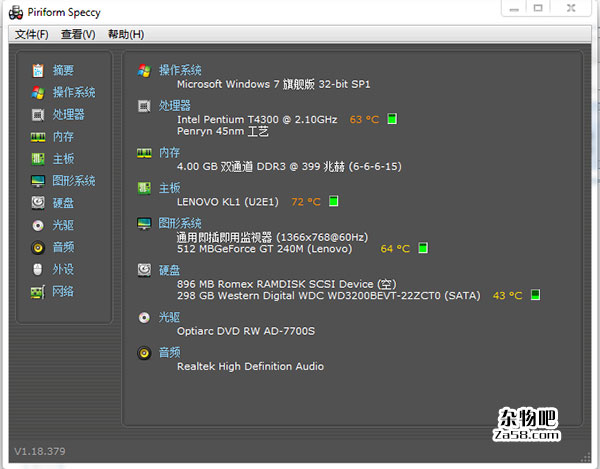The height and width of the screenshot is (469, 600).
Task: Open the 内存 heading link in main panel
Action: tap(170, 153)
